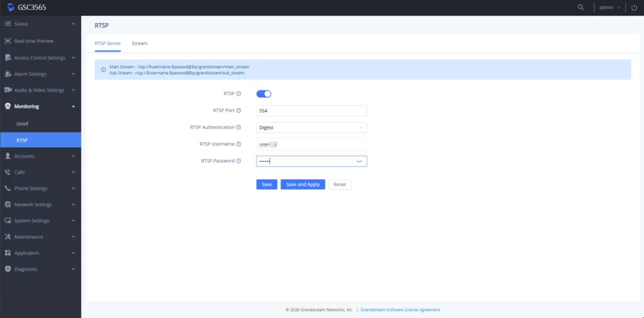Open the admin user dropdown
This screenshot has height=318, width=644.
(609, 8)
